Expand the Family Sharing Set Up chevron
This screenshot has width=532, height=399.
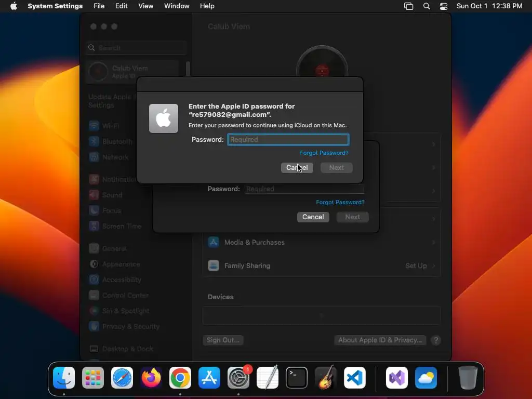tap(434, 265)
